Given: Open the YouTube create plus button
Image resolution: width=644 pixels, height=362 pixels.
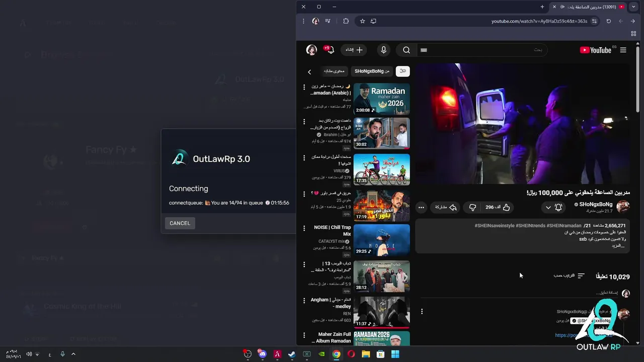Looking at the screenshot, I should pos(354,50).
